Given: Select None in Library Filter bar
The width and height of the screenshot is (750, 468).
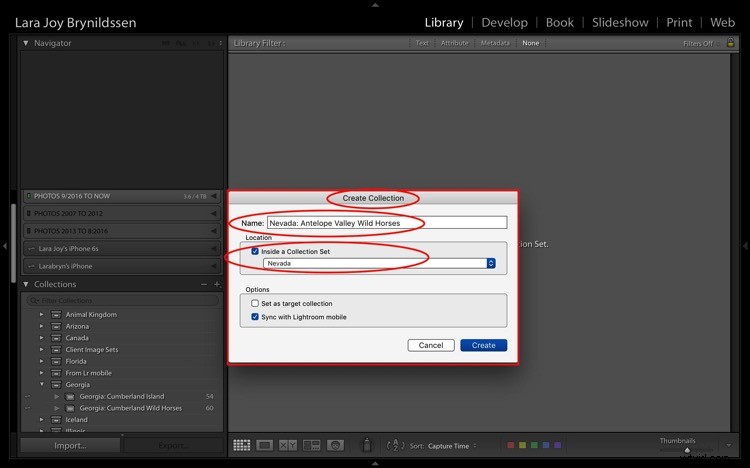Looking at the screenshot, I should pos(530,43).
